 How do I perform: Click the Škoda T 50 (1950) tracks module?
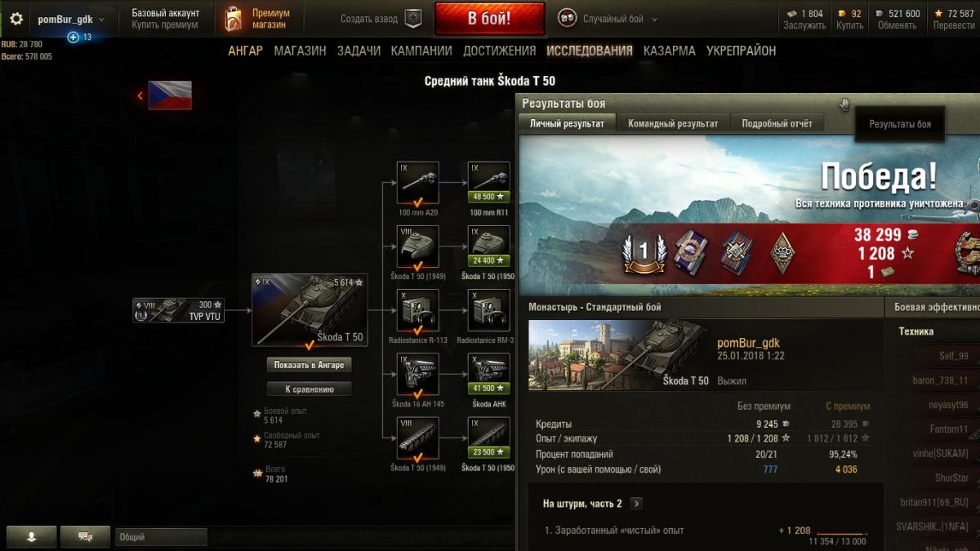click(x=488, y=438)
